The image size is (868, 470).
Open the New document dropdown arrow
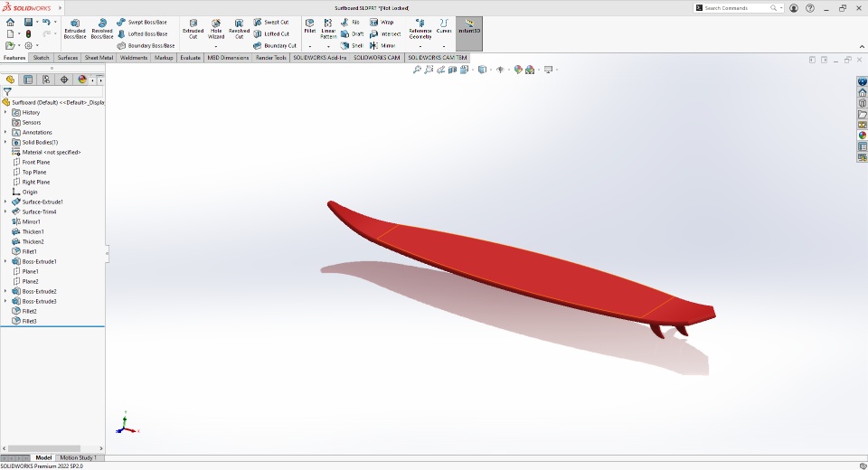tap(19, 33)
